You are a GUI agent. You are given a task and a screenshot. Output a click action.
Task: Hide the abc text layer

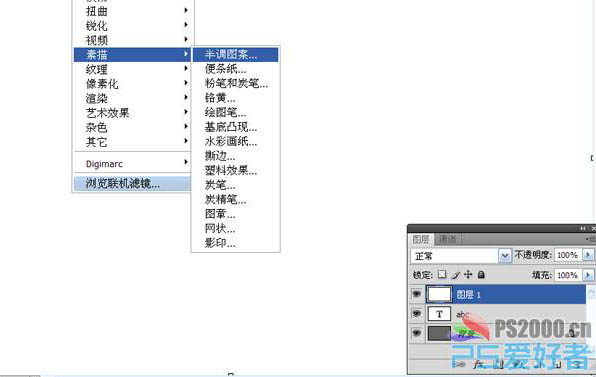pos(417,314)
